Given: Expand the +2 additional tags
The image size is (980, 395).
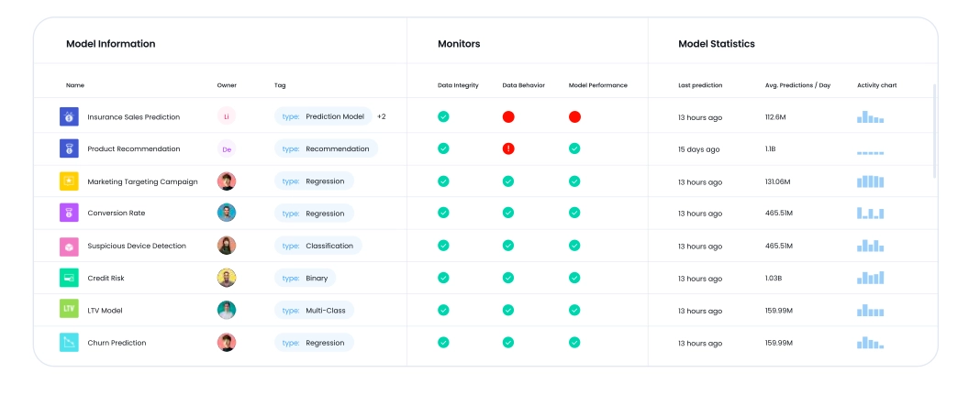Looking at the screenshot, I should point(381,116).
